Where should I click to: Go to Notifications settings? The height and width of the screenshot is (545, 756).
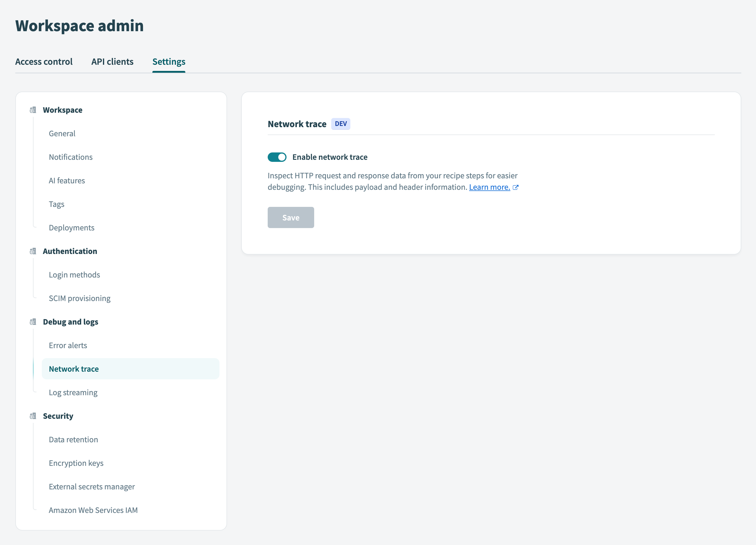coord(71,157)
